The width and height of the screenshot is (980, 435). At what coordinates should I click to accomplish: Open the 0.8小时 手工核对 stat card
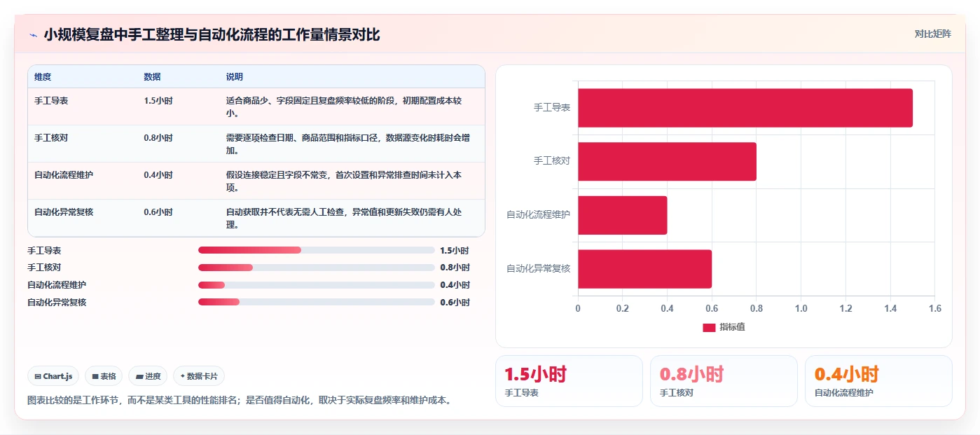click(x=724, y=381)
